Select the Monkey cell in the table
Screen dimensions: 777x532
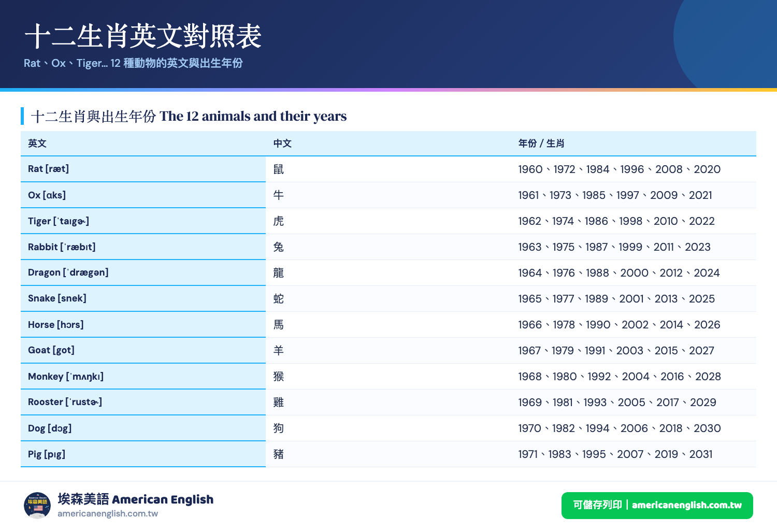tap(143, 377)
